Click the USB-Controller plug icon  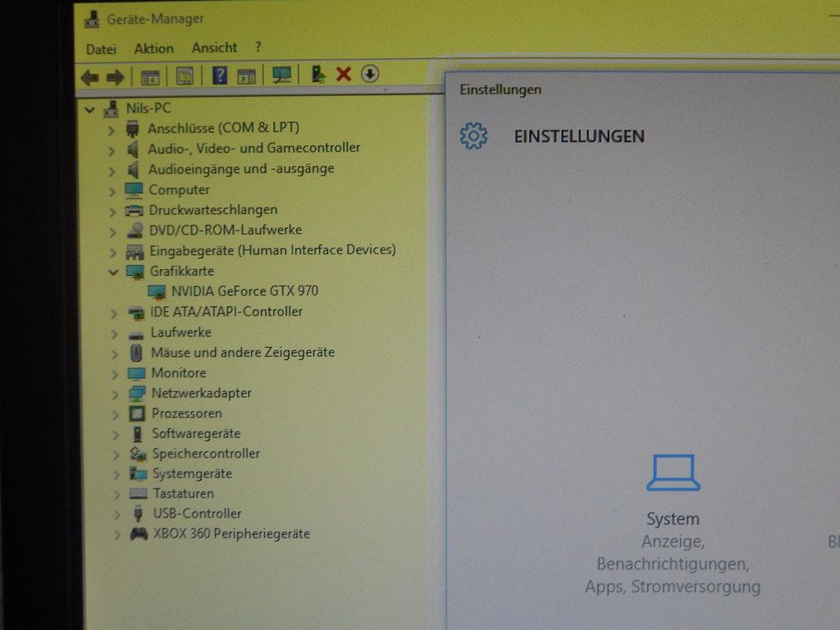click(x=138, y=514)
